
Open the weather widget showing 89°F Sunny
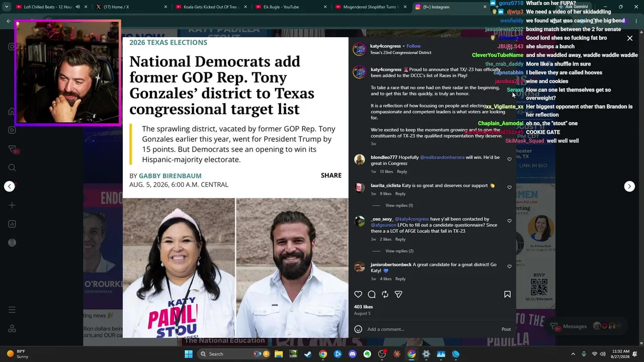pyautogui.click(x=18, y=354)
